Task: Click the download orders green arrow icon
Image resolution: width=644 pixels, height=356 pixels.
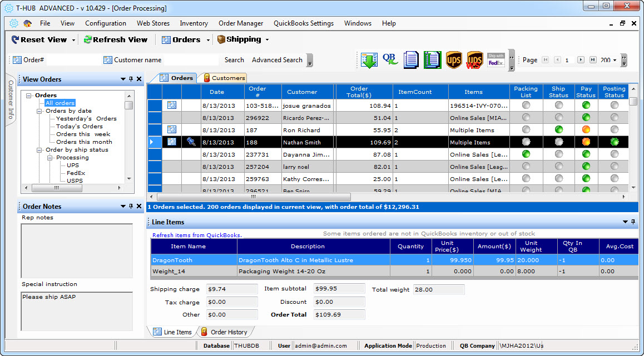Action: tap(369, 60)
